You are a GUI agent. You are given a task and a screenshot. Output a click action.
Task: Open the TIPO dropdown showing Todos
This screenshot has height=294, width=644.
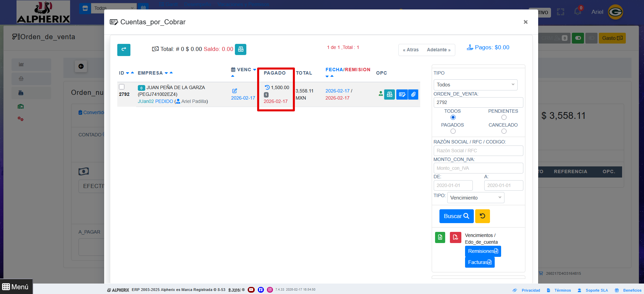click(475, 85)
